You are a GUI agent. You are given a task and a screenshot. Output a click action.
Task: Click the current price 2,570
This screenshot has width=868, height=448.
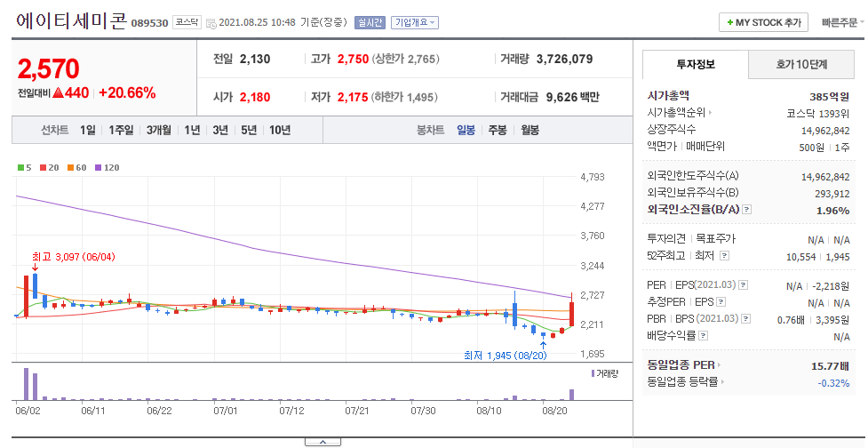(49, 69)
